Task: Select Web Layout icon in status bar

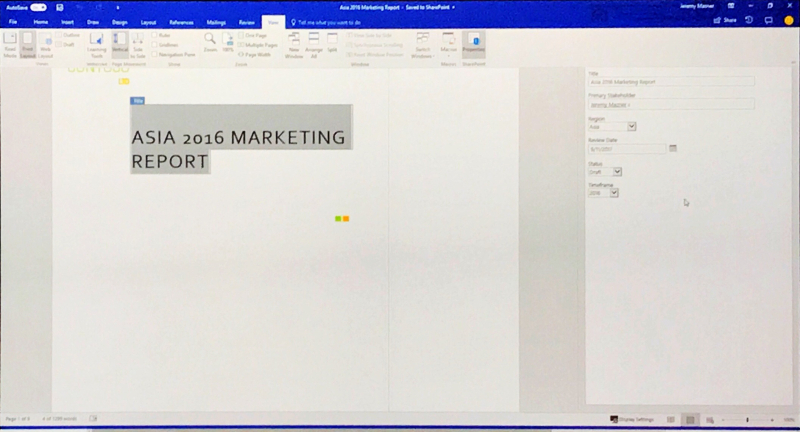Action: pyautogui.click(x=710, y=420)
